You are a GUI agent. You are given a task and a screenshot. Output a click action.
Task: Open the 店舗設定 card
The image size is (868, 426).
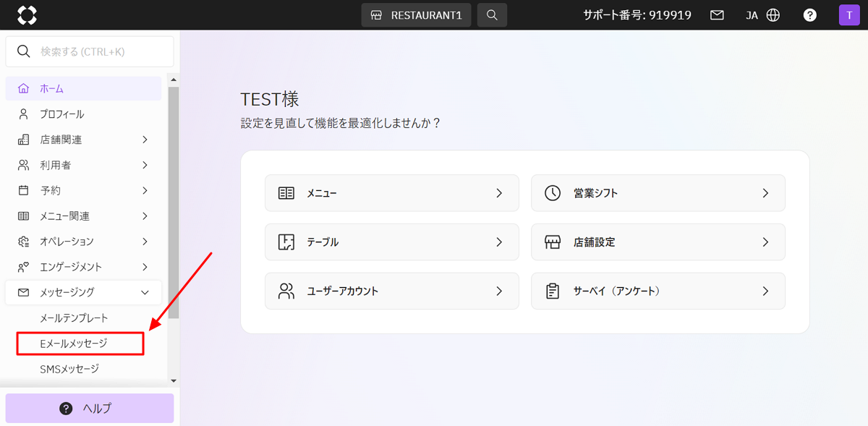coord(658,242)
